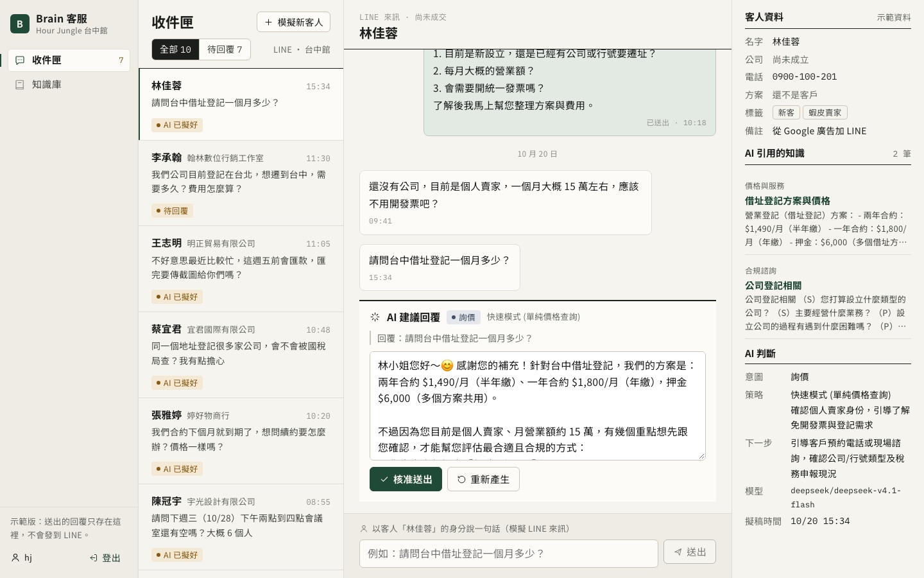Click 重新產生 to regenerate reply
Viewport: 924px width, 578px height.
pos(483,479)
